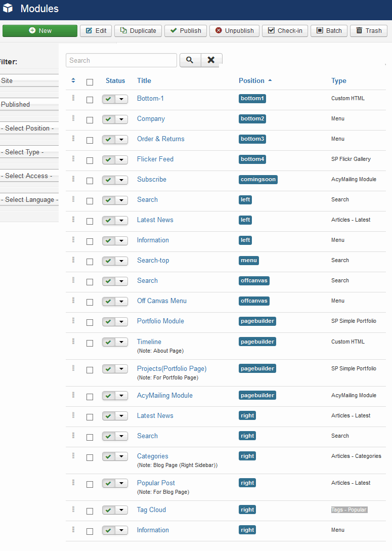Click the bottom3 position badge
392x551 pixels.
click(x=252, y=139)
